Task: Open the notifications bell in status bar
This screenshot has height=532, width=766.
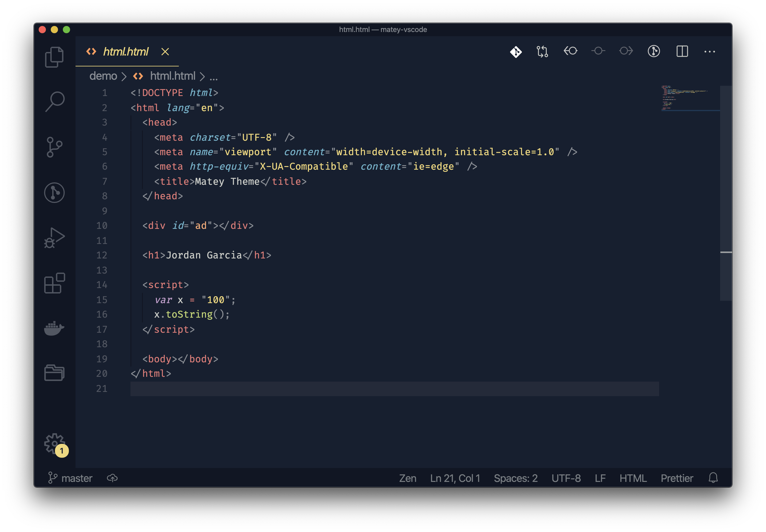Action: coord(713,478)
